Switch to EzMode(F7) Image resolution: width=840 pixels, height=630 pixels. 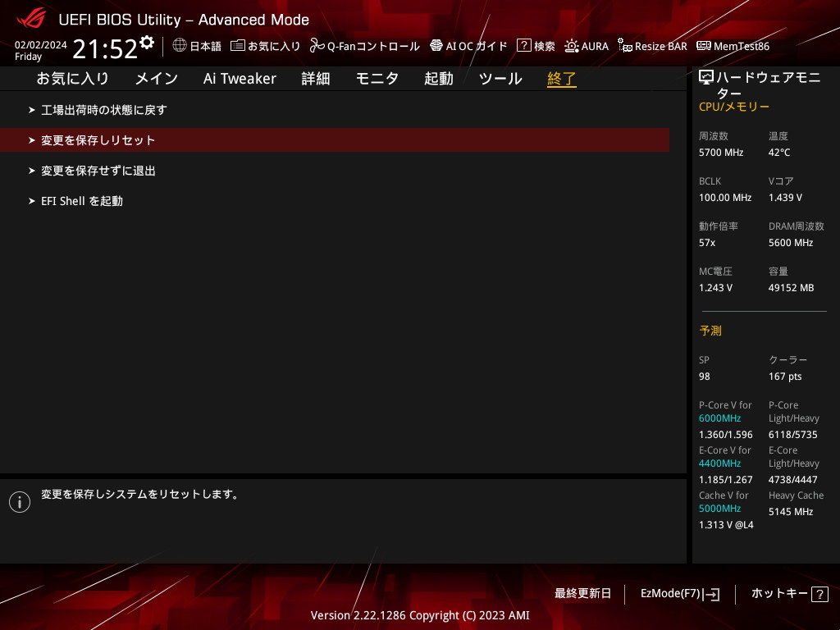[680, 594]
